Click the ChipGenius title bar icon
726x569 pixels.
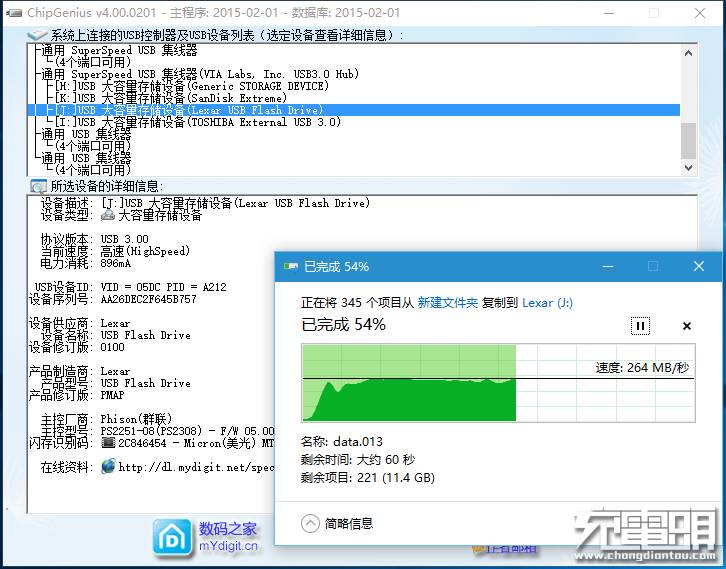[x=14, y=13]
